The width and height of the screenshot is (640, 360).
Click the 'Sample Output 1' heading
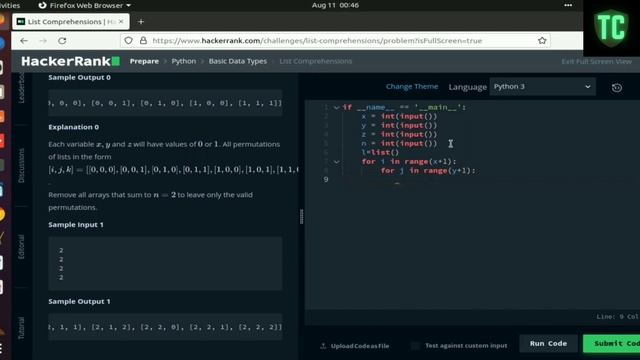[x=79, y=302]
